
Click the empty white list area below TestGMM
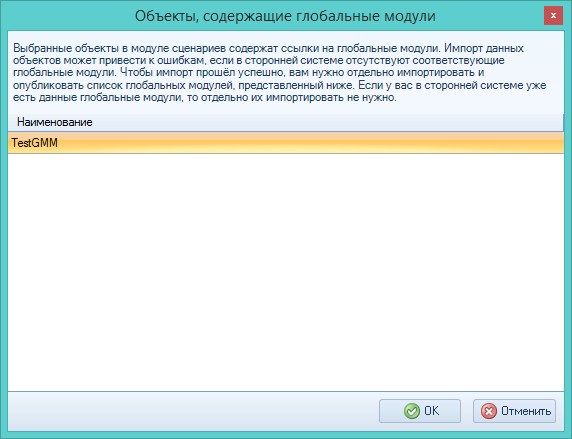click(286, 272)
